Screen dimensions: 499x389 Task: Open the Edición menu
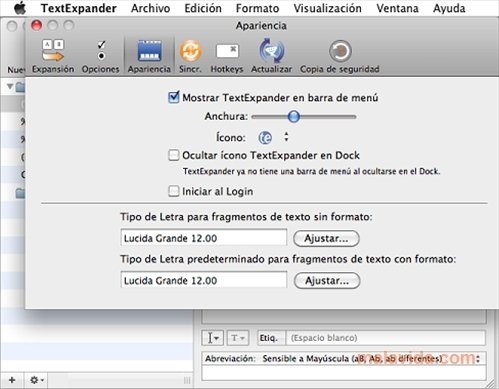[x=203, y=8]
